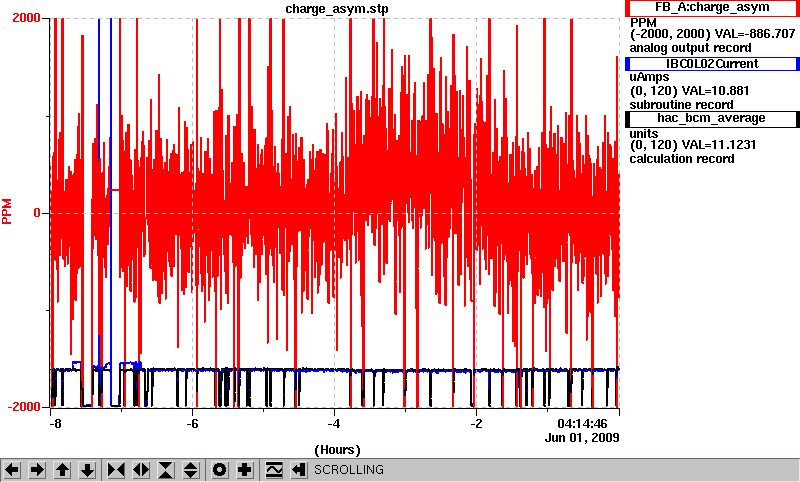Click the SCROLLING status label
The image size is (800, 482).
[x=348, y=470]
